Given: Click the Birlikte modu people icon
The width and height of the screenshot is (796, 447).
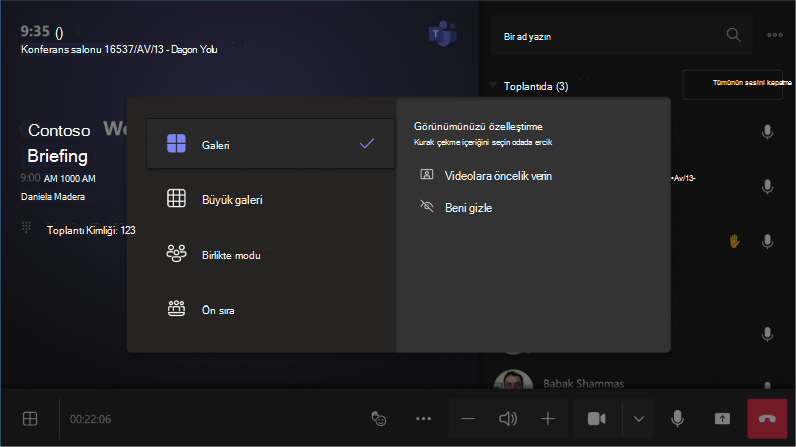Looking at the screenshot, I should click(176, 253).
